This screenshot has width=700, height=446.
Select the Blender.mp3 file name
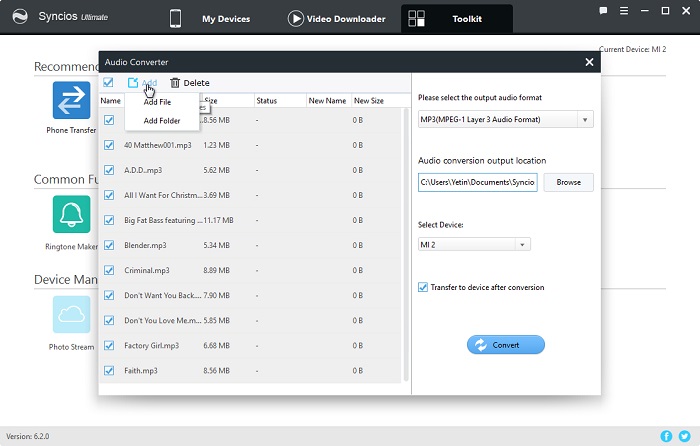coord(145,246)
